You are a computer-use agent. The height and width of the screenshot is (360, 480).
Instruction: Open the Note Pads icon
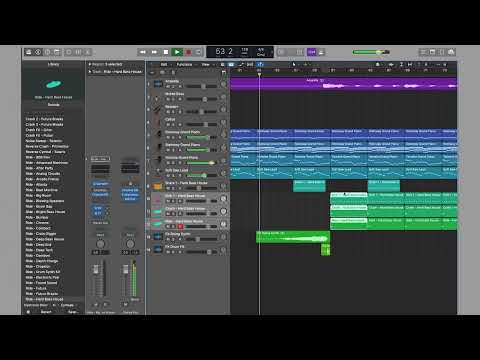coord(432,52)
